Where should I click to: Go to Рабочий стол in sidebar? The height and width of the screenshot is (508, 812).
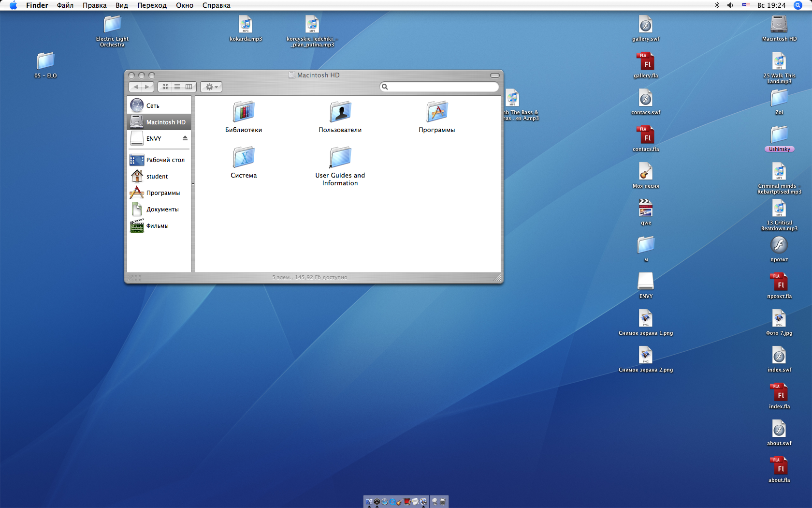tap(159, 160)
